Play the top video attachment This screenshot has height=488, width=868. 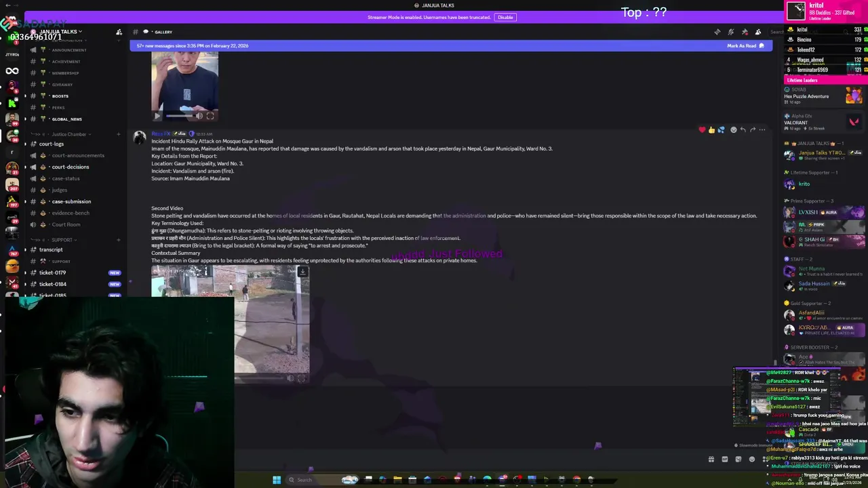point(157,116)
